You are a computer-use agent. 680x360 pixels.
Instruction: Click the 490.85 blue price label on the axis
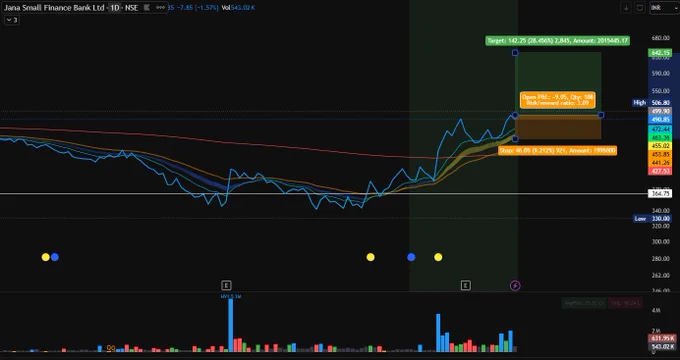point(660,119)
